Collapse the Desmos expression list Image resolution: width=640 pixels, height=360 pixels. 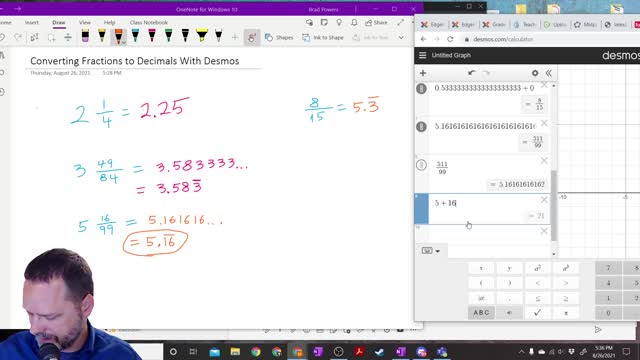pyautogui.click(x=549, y=73)
